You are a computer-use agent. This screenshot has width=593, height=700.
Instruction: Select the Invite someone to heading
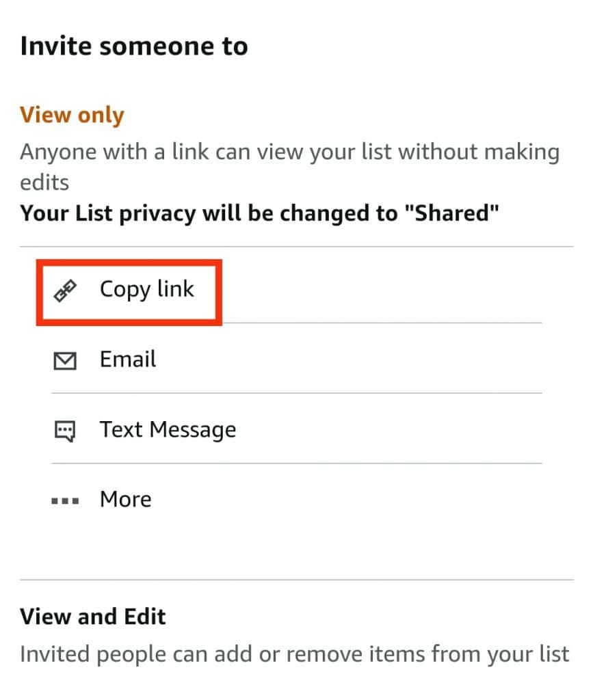(134, 46)
